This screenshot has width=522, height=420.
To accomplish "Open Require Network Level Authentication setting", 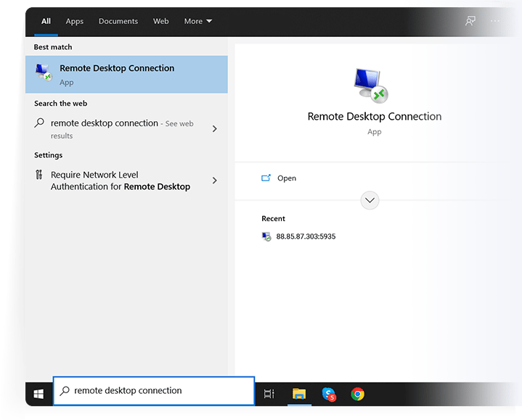I will 126,181.
